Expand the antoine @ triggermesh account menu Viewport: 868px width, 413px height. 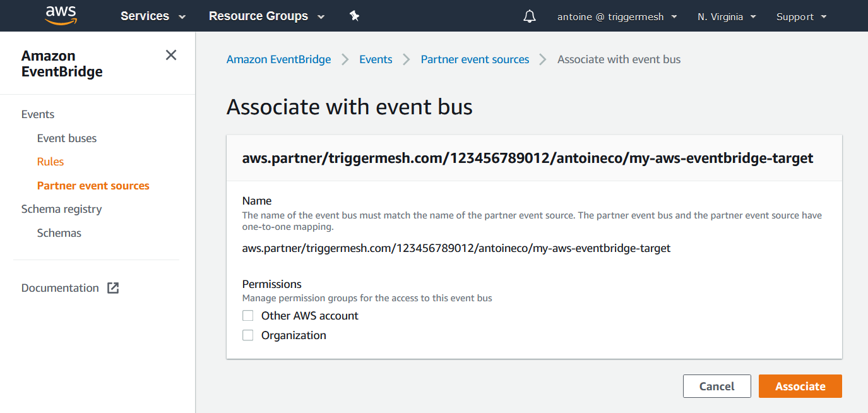pos(617,17)
